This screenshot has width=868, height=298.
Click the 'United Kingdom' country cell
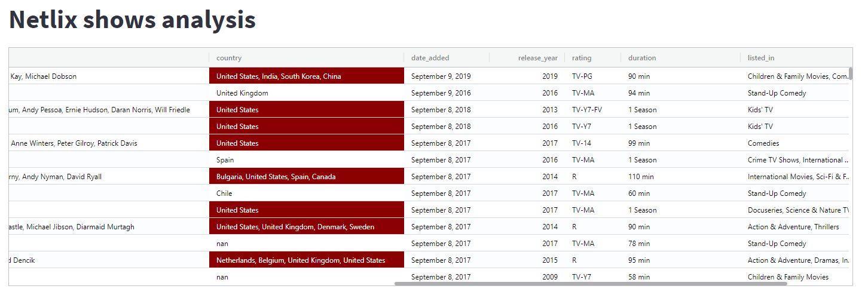coord(242,93)
